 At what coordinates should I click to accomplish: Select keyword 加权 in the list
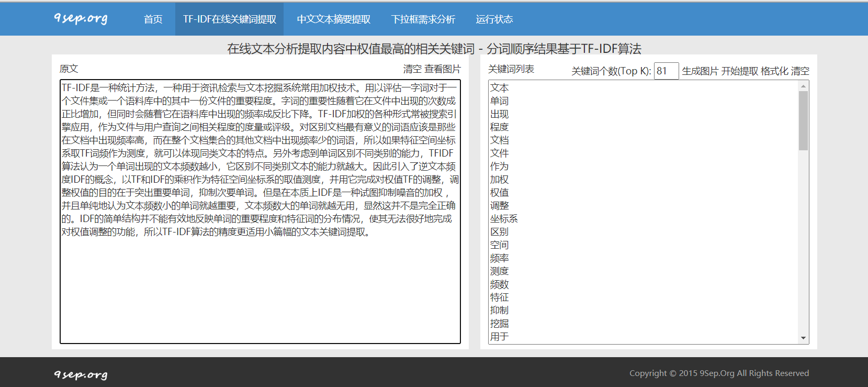(x=499, y=180)
